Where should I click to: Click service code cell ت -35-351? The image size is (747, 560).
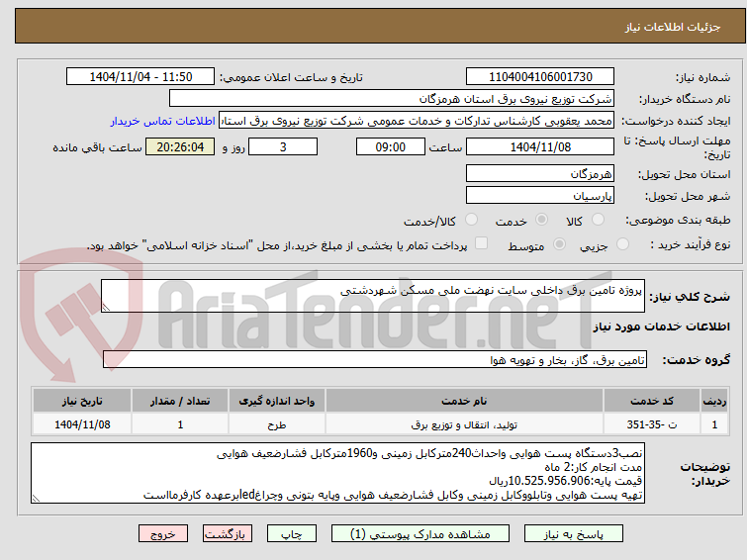click(x=652, y=424)
